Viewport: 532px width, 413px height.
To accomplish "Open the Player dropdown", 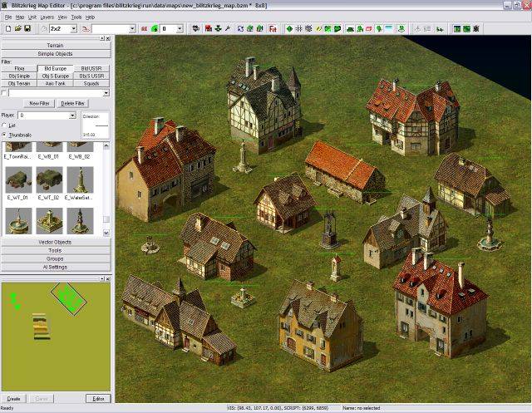I will click(x=71, y=116).
